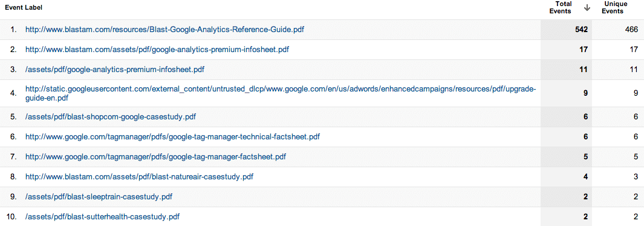Image resolution: width=644 pixels, height=226 pixels.
Task: Open the blastam.com google-analytics-premium-infosheet.pdf link
Action: [x=157, y=50]
